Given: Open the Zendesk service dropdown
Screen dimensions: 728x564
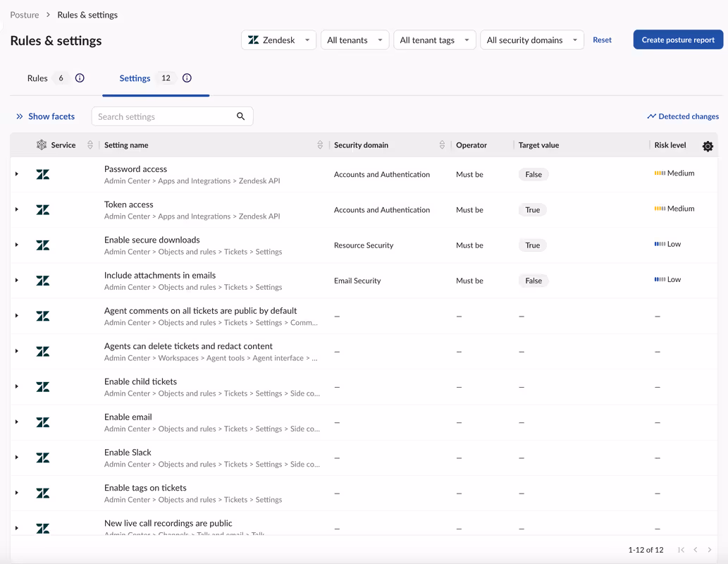Looking at the screenshot, I should point(279,40).
